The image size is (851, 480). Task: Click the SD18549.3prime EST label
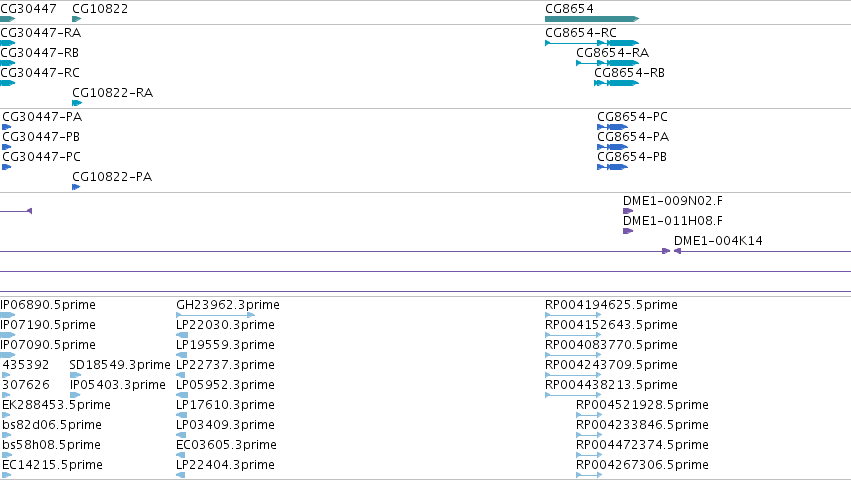[x=120, y=365]
